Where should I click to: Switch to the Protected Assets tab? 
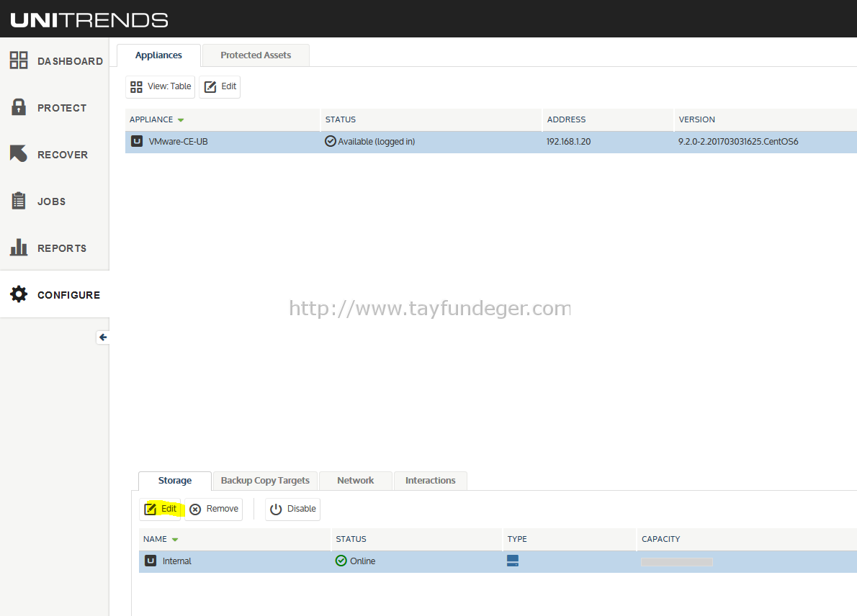pyautogui.click(x=256, y=55)
